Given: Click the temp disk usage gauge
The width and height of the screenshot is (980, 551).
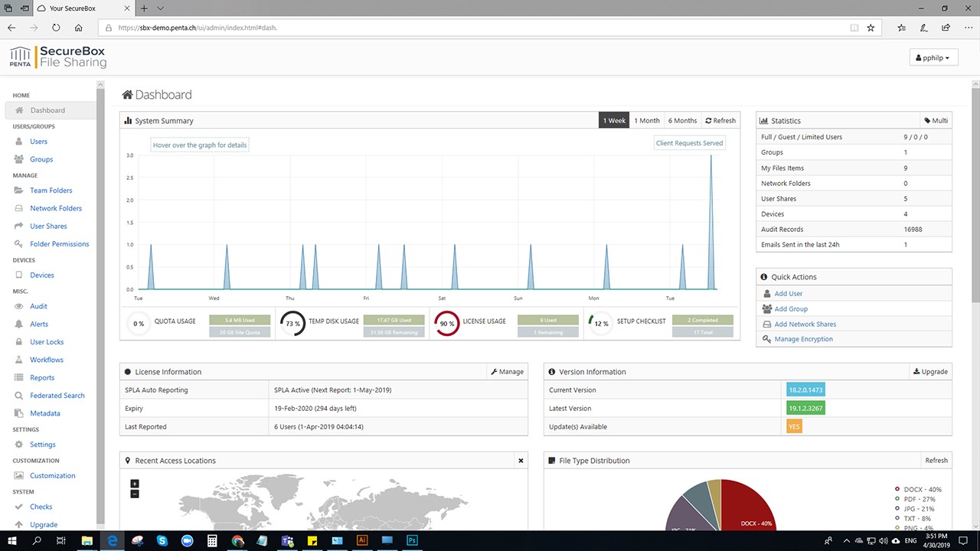Looking at the screenshot, I should [x=292, y=324].
